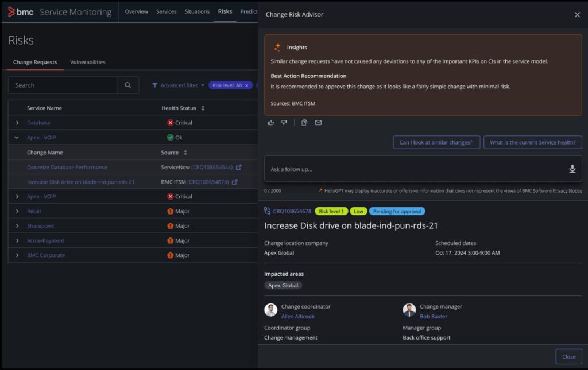
Task: Open the Database service link
Action: tap(38, 122)
